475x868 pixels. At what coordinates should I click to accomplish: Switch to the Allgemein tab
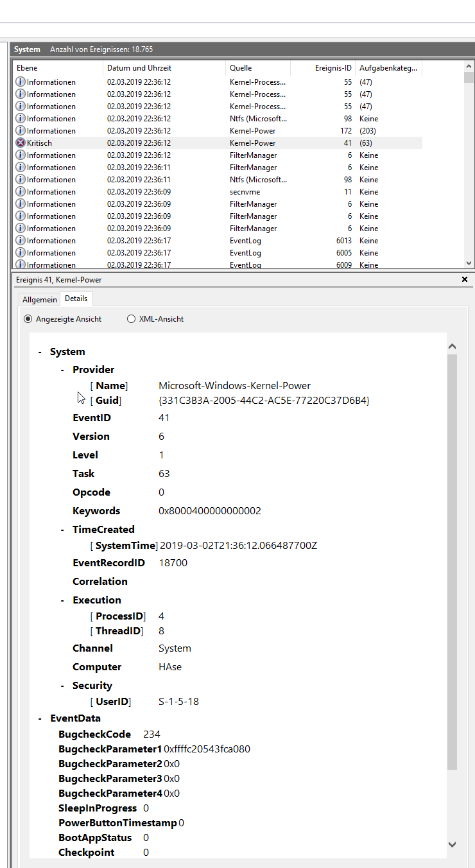point(40,300)
